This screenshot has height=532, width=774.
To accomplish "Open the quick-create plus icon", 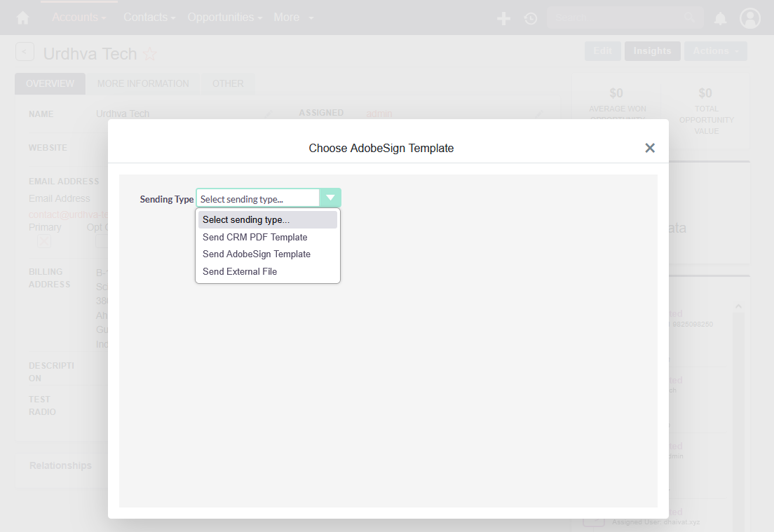I will coord(503,18).
